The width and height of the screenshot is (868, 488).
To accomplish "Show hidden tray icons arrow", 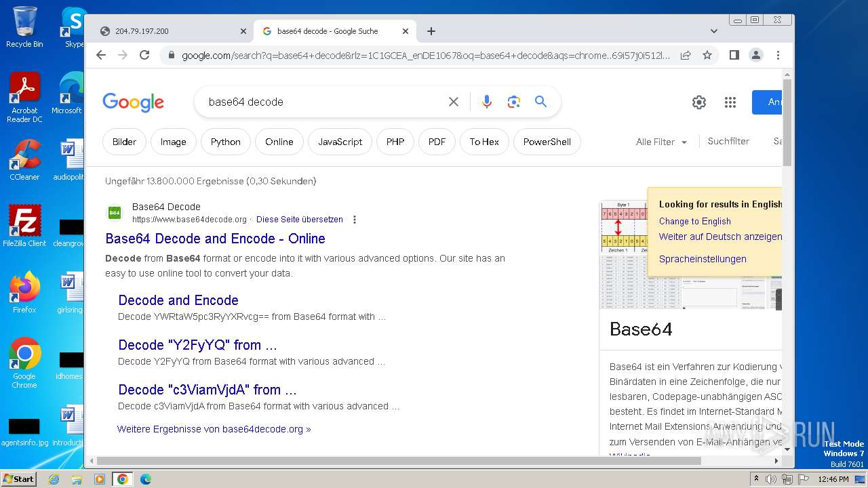I will (757, 479).
